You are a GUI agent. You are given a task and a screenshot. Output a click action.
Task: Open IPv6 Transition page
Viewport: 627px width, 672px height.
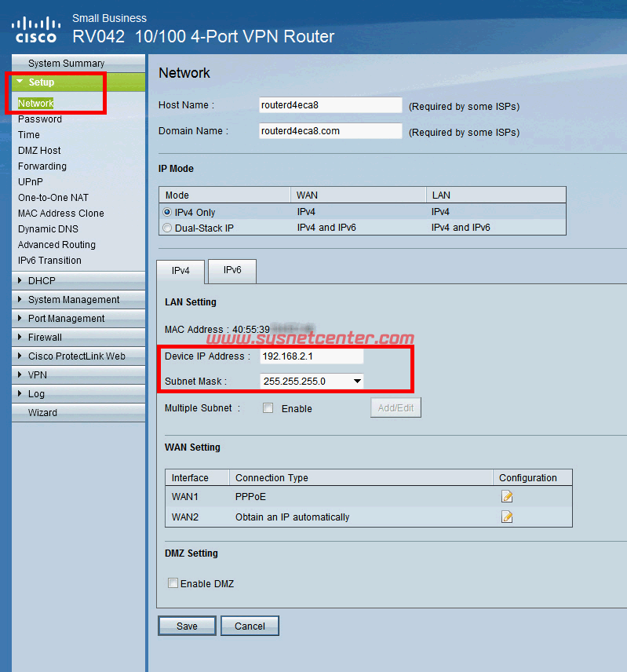[x=49, y=260]
